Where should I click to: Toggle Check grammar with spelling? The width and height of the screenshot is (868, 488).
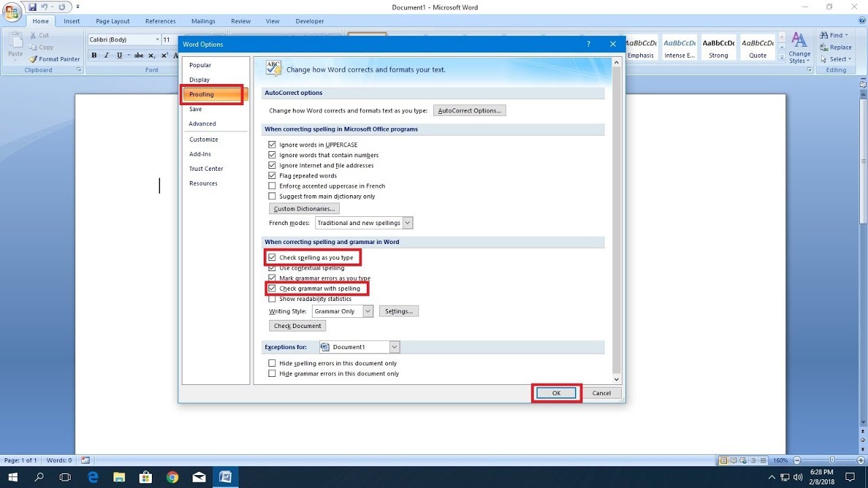click(272, 289)
